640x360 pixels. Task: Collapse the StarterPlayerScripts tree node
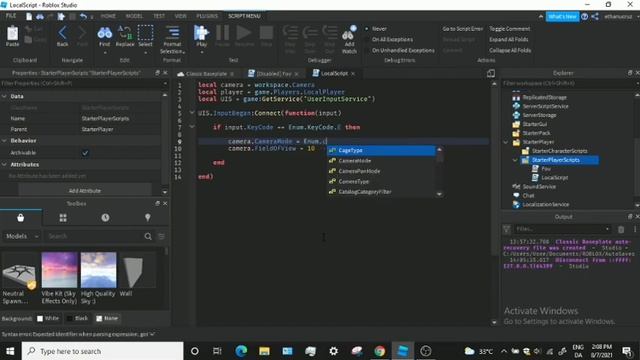(515, 160)
